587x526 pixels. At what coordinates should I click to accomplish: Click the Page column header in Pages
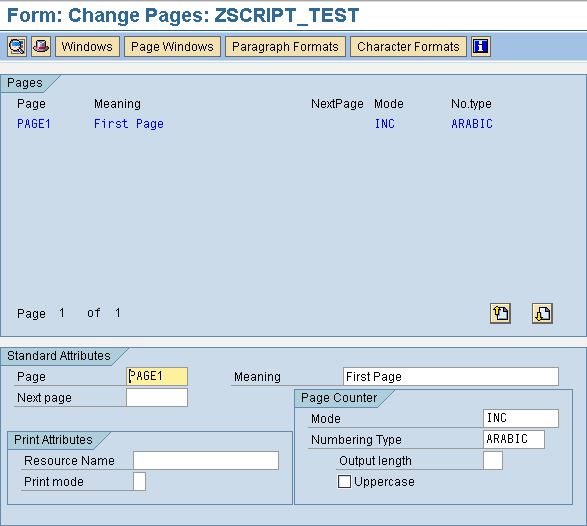point(31,104)
